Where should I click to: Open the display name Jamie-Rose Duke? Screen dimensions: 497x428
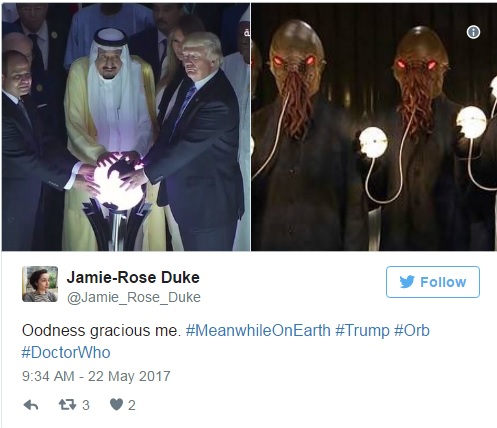pyautogui.click(x=133, y=277)
